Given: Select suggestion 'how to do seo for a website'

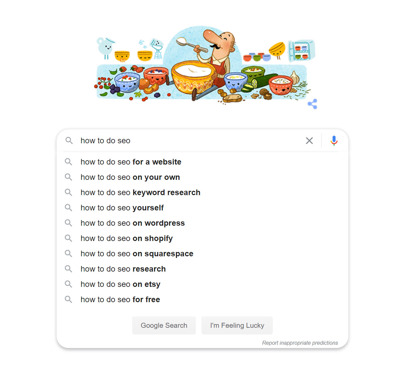Looking at the screenshot, I should click(x=203, y=162).
